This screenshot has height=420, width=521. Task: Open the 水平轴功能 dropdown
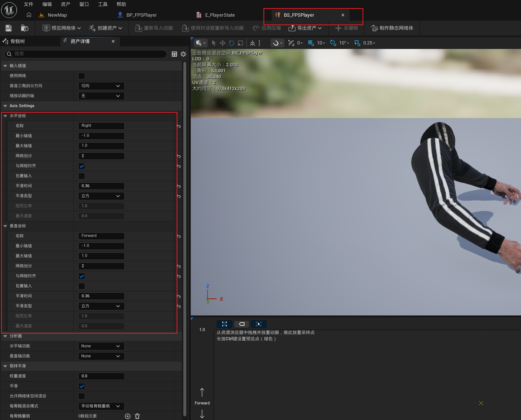pyautogui.click(x=101, y=346)
